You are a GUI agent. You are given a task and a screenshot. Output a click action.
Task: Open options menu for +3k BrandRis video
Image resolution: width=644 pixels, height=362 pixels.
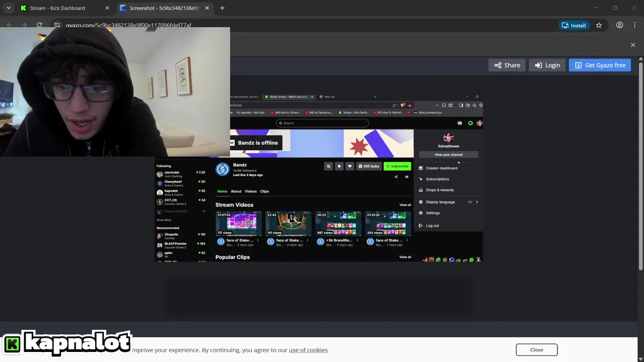tap(357, 240)
